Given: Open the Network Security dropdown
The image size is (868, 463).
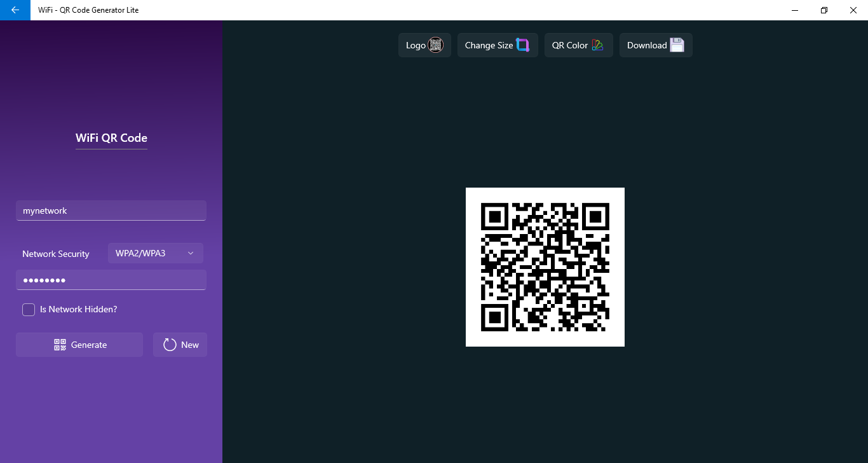Looking at the screenshot, I should pos(156,253).
